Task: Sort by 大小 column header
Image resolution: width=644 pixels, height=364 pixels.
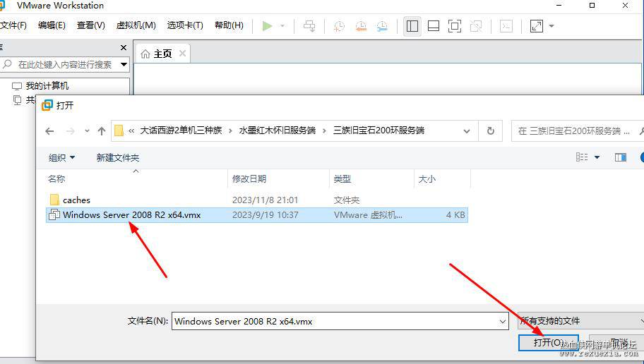Action: (x=427, y=179)
